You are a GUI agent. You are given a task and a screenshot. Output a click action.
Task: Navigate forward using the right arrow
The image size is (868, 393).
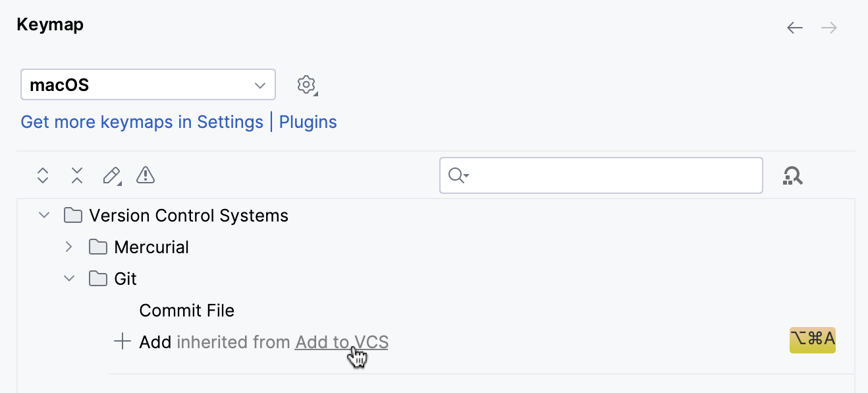coord(828,28)
